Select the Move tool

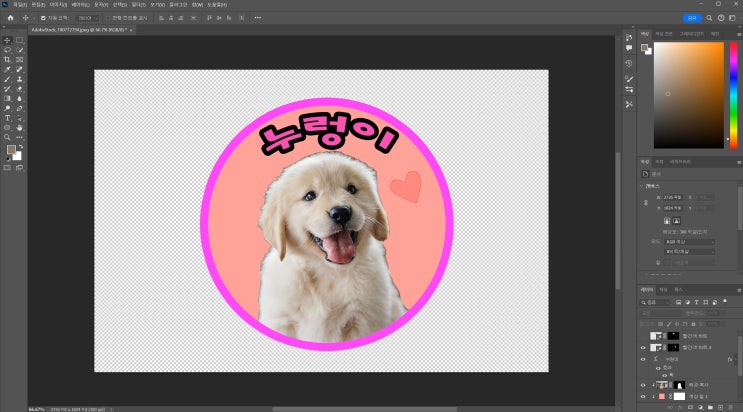tap(8, 40)
